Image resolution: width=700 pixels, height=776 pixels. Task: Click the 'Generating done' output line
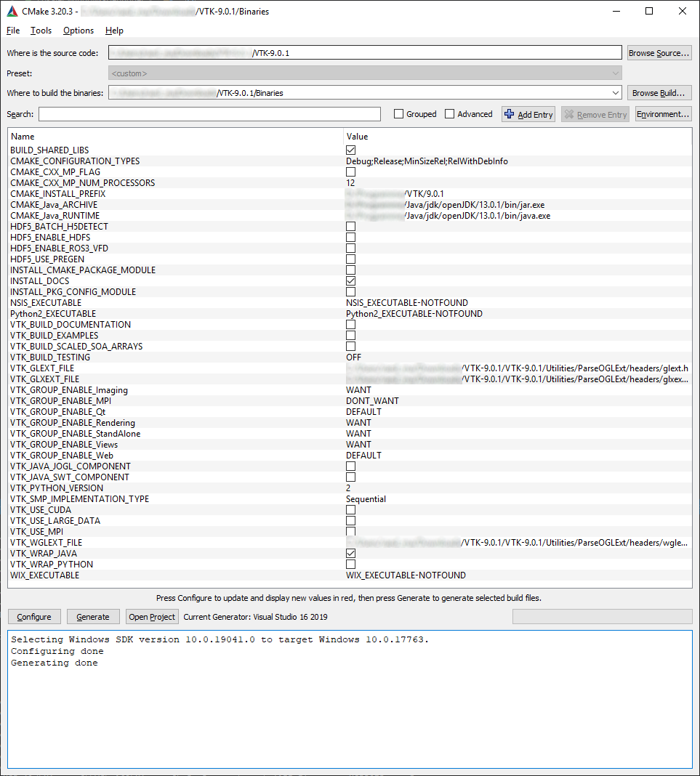(55, 663)
